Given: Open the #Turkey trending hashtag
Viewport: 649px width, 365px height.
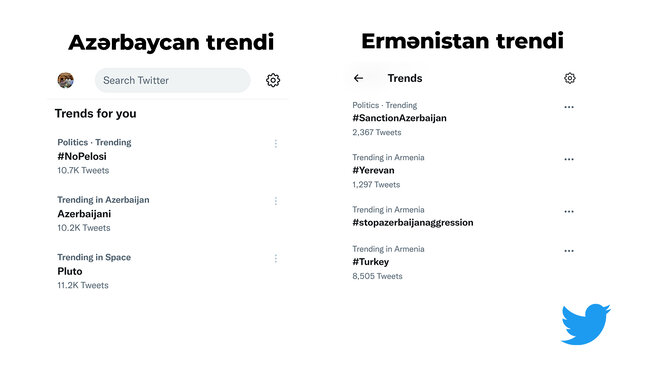Looking at the screenshot, I should [370, 262].
